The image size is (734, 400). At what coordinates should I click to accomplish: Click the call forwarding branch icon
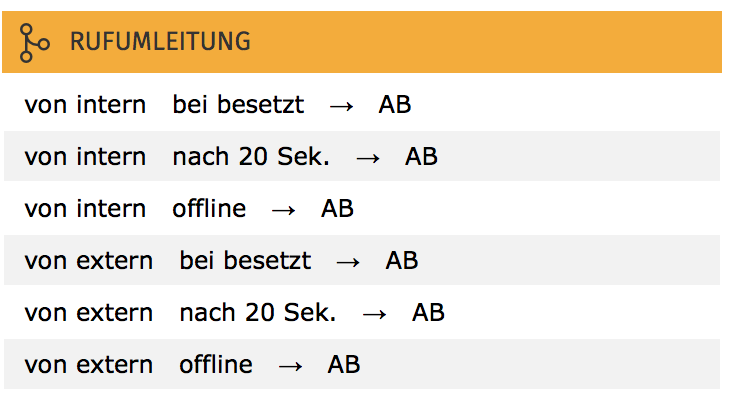pos(34,42)
